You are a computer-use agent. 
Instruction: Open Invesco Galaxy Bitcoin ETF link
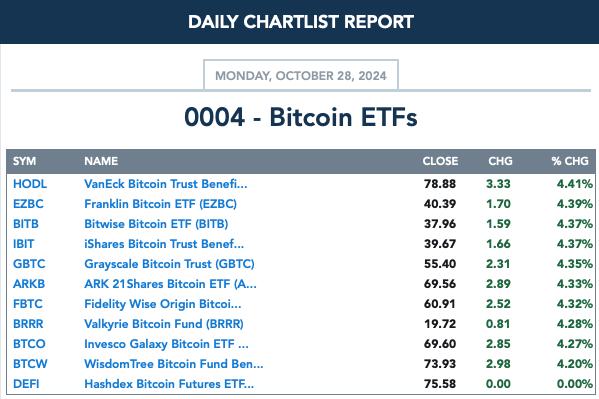coord(166,344)
